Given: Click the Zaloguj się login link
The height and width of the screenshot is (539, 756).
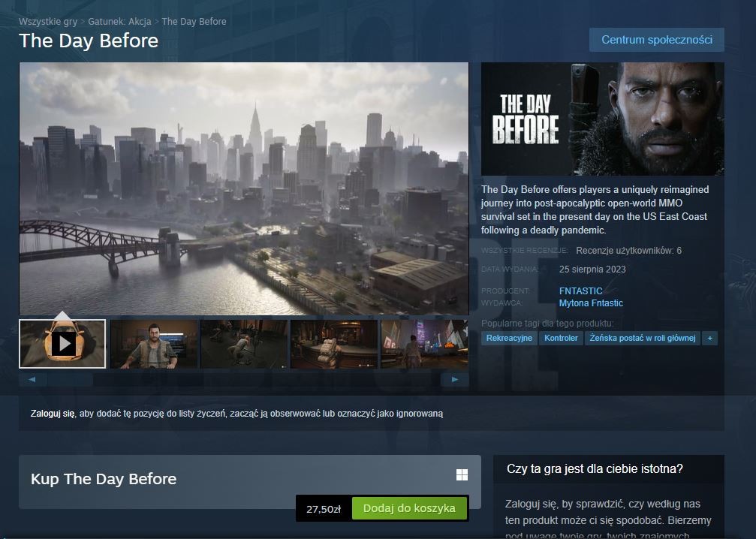Looking at the screenshot, I should tap(53, 413).
